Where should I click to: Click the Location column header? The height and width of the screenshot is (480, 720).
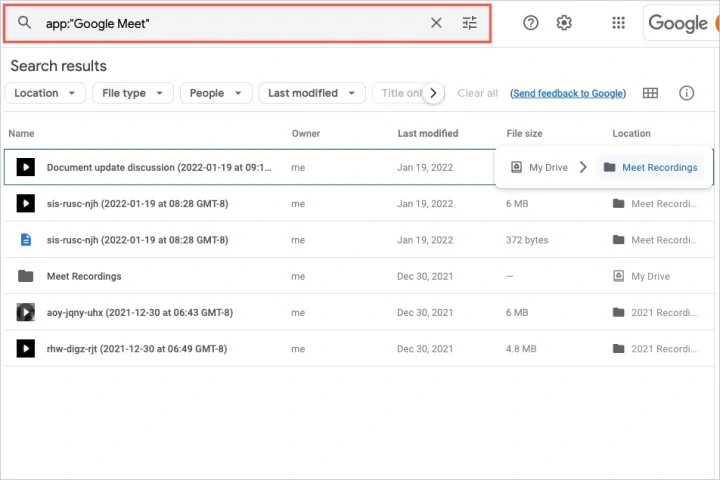pos(631,133)
